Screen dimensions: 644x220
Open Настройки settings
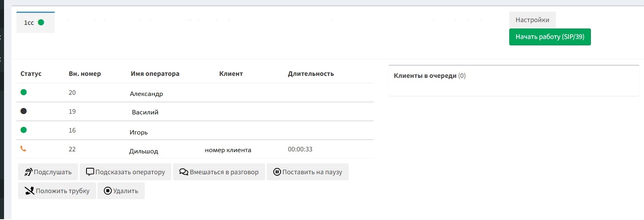click(532, 20)
